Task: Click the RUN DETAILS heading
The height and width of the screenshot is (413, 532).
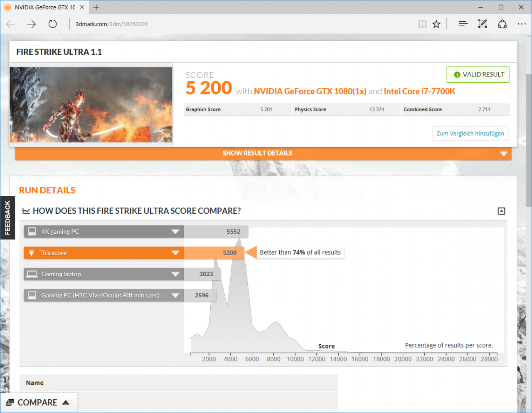Action: click(x=47, y=190)
